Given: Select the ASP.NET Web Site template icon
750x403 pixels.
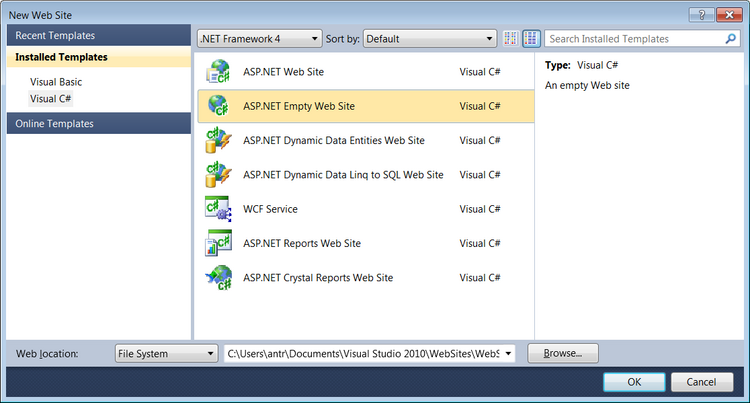Looking at the screenshot, I should coord(219,72).
